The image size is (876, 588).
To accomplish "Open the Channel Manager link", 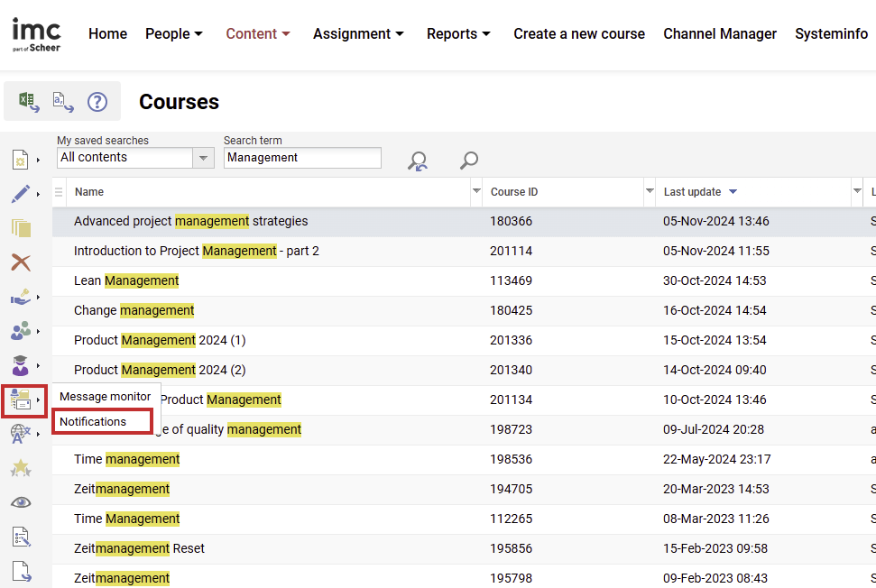I will click(720, 33).
